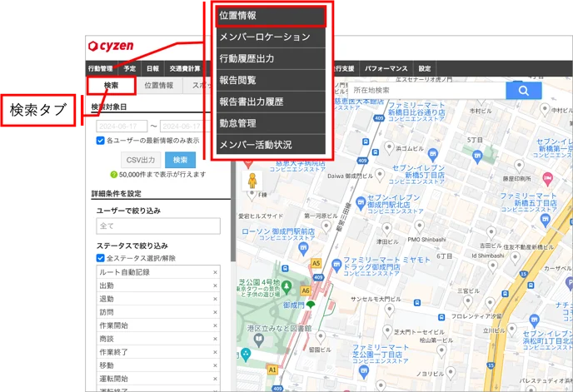Click the blue 検索 button
Image resolution: width=573 pixels, height=392 pixels.
point(180,160)
